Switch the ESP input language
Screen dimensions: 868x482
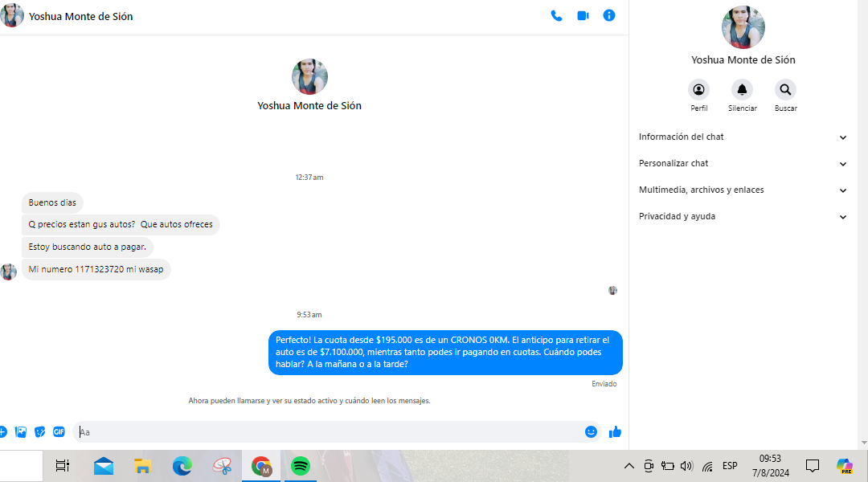[x=730, y=466]
